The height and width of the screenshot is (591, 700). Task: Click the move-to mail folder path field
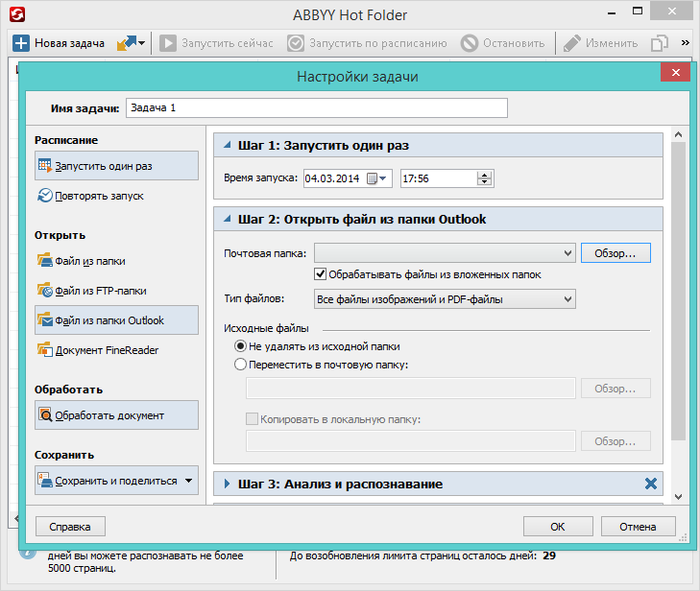coord(410,389)
